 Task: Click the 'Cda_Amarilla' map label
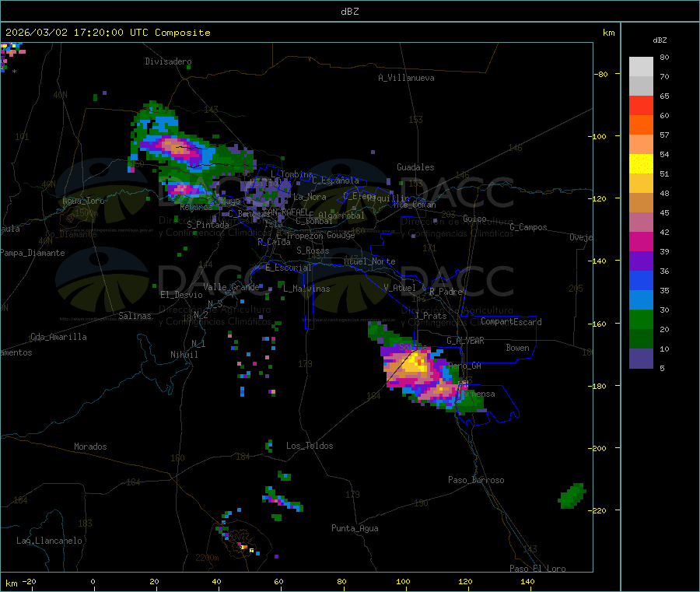(x=58, y=337)
